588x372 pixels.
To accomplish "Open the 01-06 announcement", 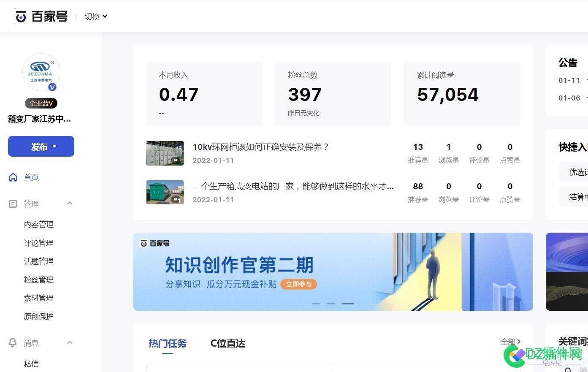I will click(573, 98).
